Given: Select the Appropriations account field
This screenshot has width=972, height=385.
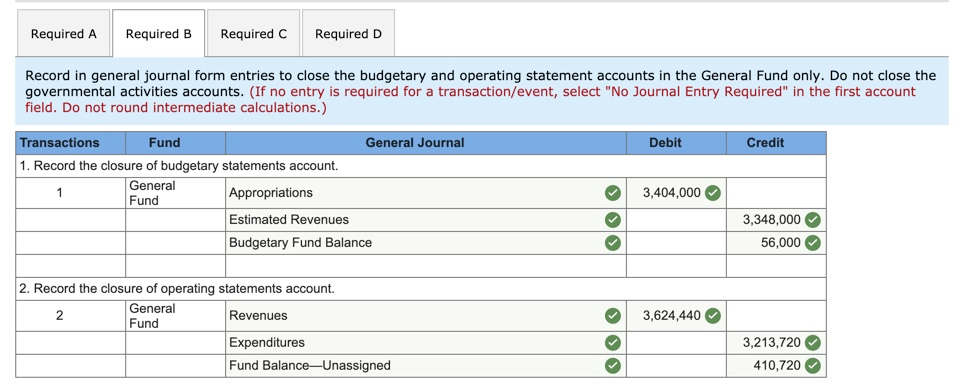Looking at the screenshot, I should (x=425, y=193).
